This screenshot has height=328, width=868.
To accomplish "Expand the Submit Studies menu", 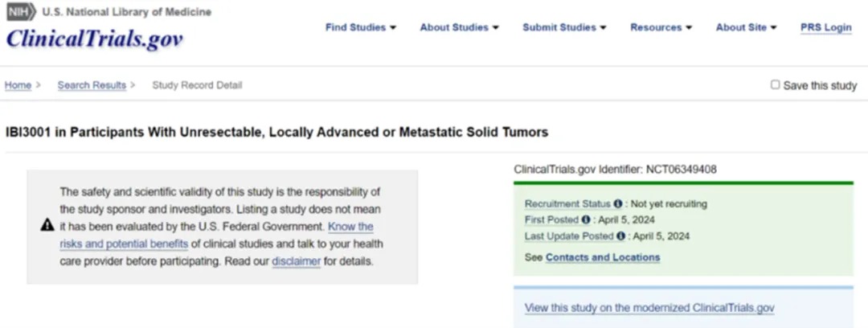I will [x=564, y=27].
